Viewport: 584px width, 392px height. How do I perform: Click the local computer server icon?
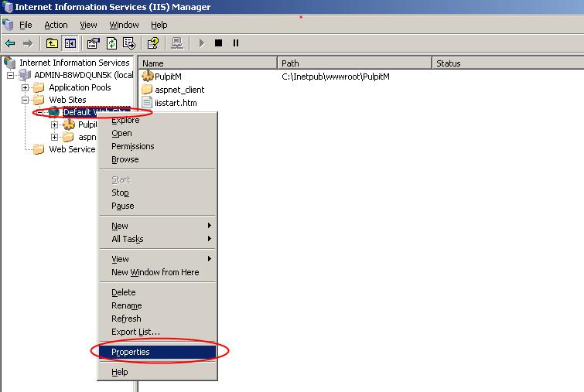coord(25,75)
